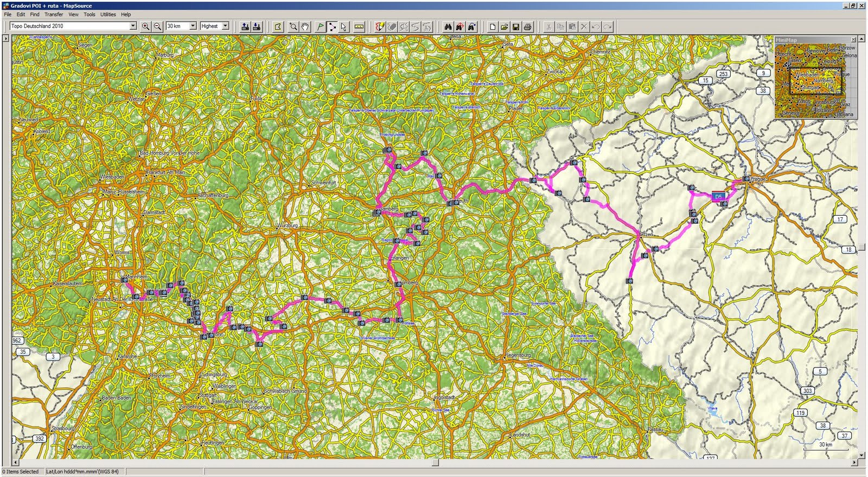Open the File menu
This screenshot has width=868, height=477.
[x=8, y=15]
